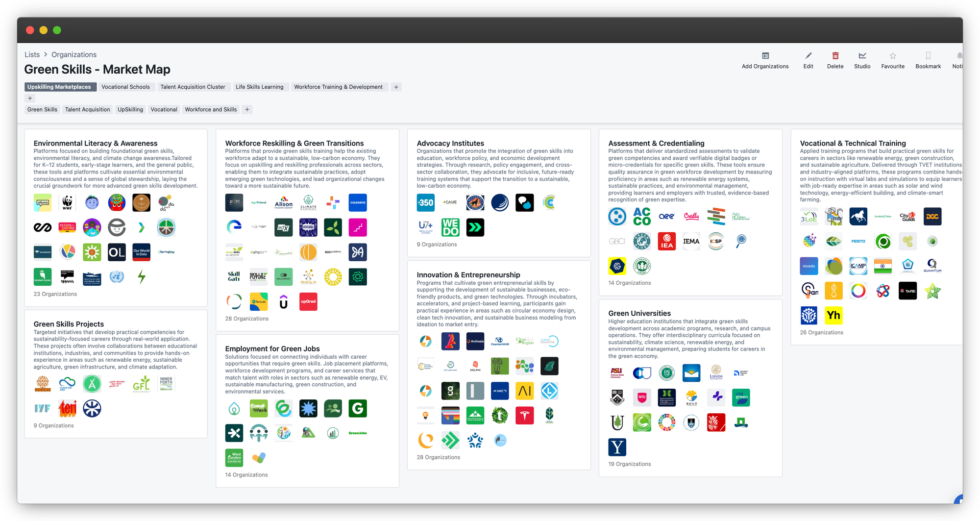The height and width of the screenshot is (521, 980).
Task: Switch to the Vocational Schools tab
Action: [125, 87]
